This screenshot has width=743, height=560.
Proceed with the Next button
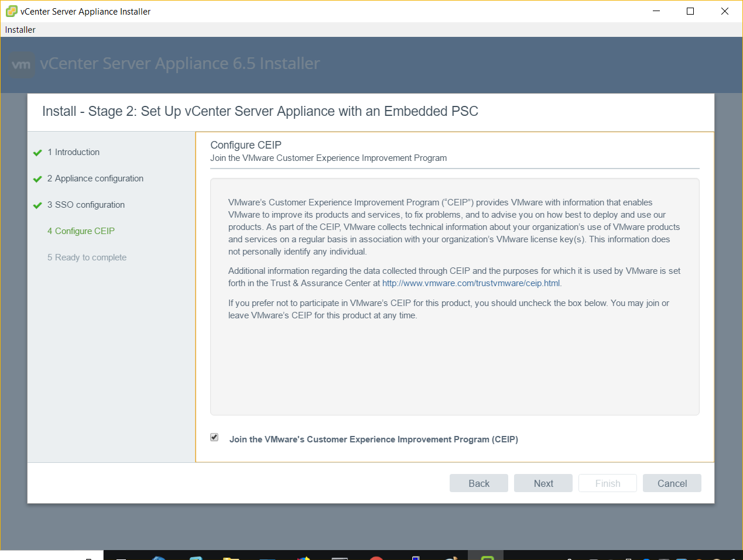point(543,483)
